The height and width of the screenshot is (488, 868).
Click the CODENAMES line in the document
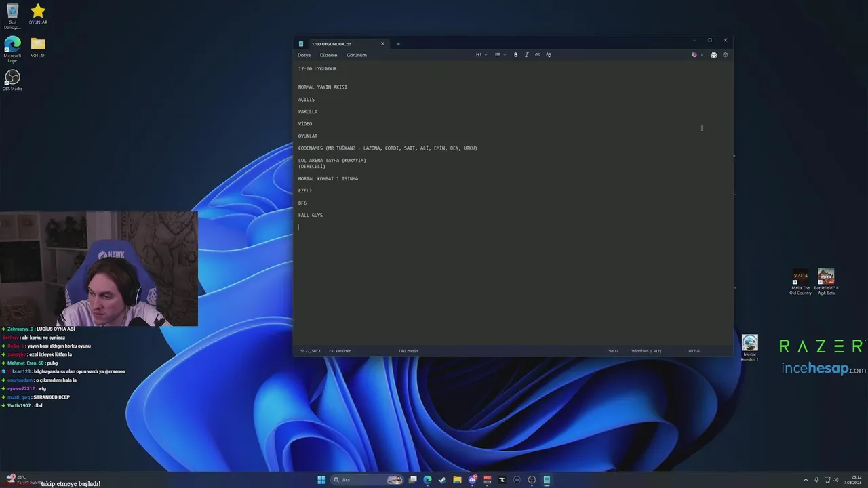[x=388, y=148]
